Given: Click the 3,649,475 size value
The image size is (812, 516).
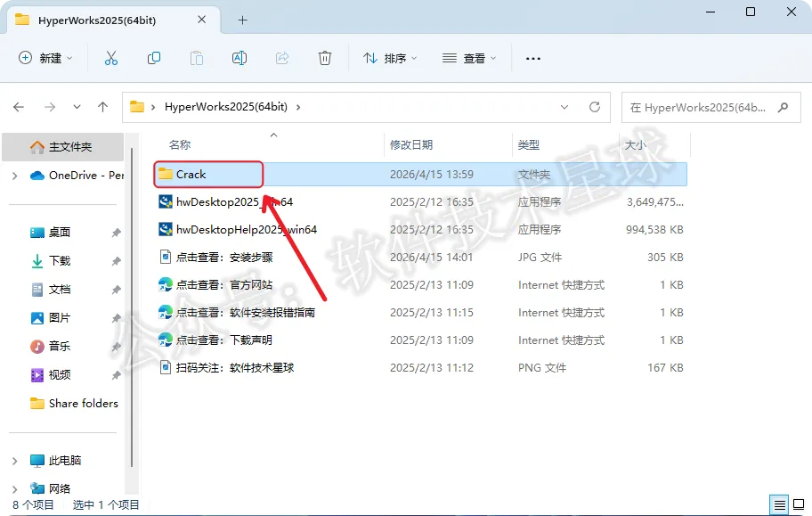Looking at the screenshot, I should [655, 202].
